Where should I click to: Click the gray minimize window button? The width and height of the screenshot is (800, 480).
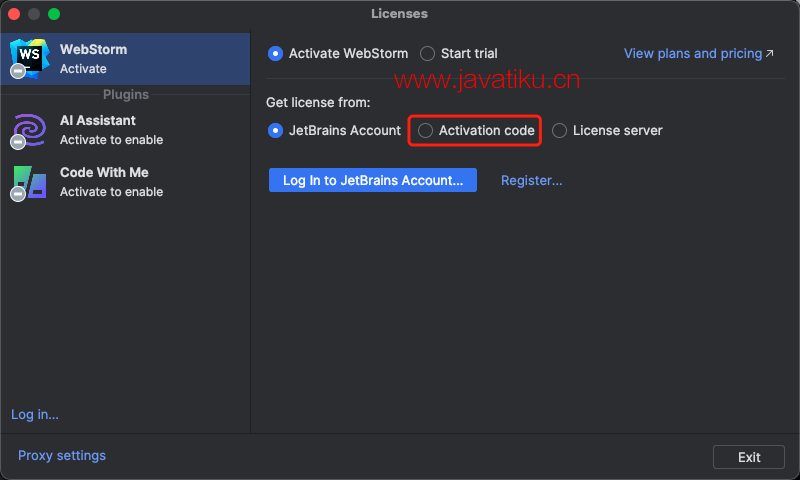pyautogui.click(x=34, y=14)
